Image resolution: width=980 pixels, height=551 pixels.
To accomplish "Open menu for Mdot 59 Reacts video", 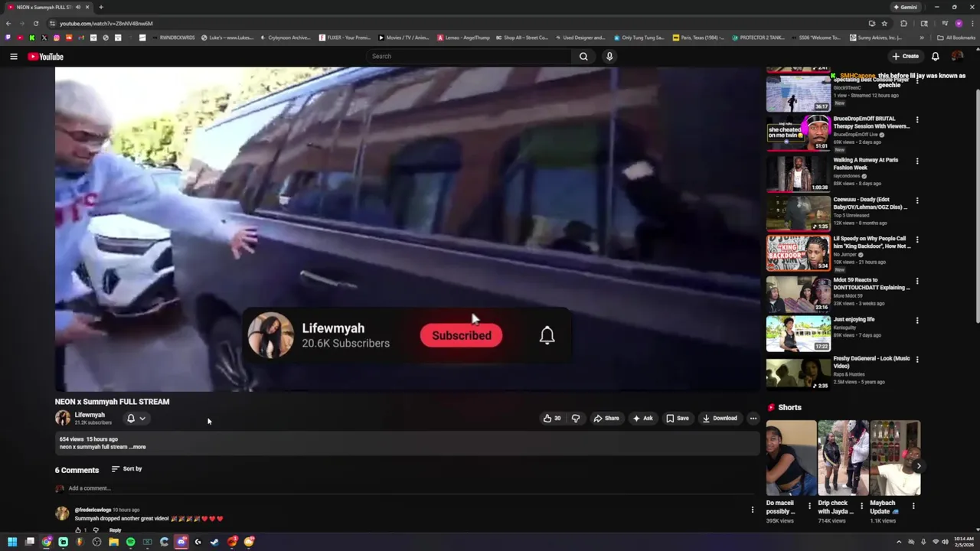I will [916, 281].
